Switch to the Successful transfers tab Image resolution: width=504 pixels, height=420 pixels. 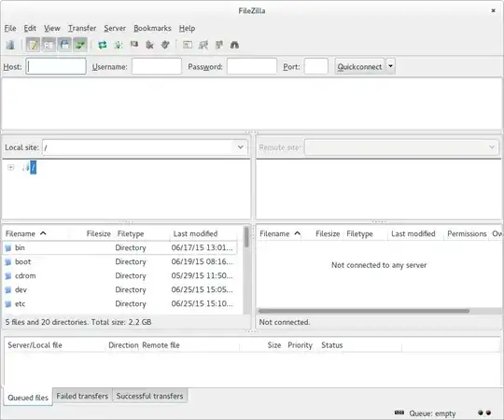coord(149,396)
